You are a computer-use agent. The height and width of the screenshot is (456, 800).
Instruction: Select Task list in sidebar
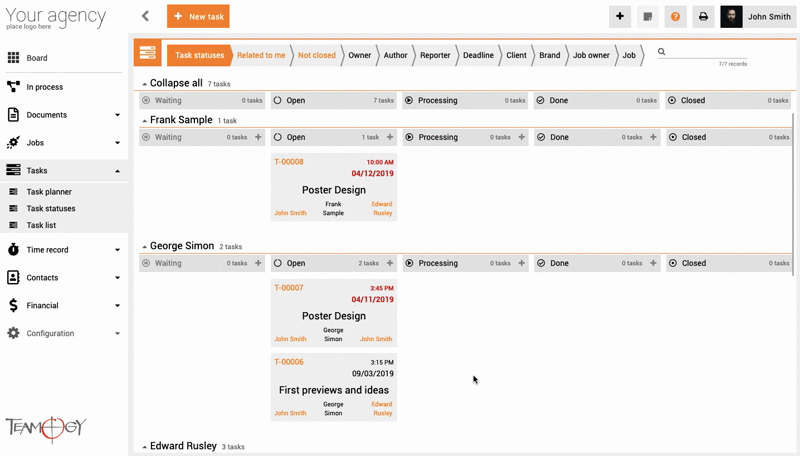41,225
